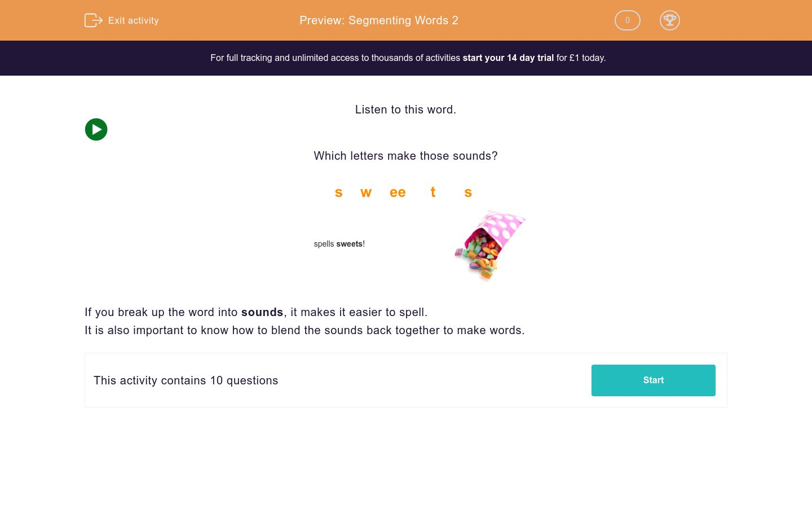
Task: Click the bold word 'sweets'
Action: click(350, 244)
